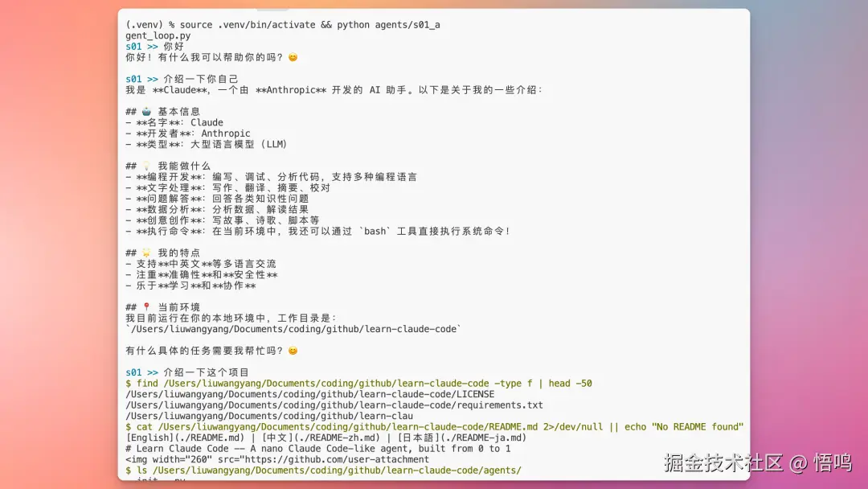The height and width of the screenshot is (489, 868).
Task: Click the "[日本語](./README-ja.md)" link text
Action: coord(462,438)
